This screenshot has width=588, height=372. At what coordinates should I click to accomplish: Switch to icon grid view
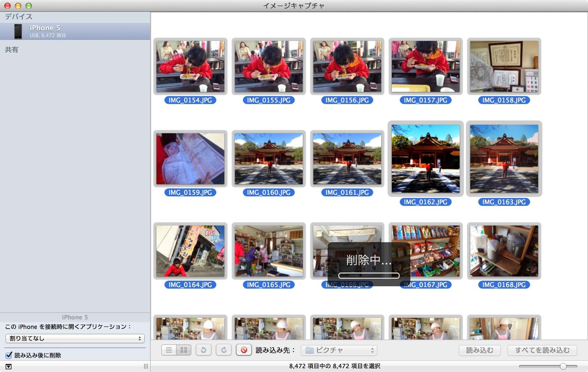(184, 350)
